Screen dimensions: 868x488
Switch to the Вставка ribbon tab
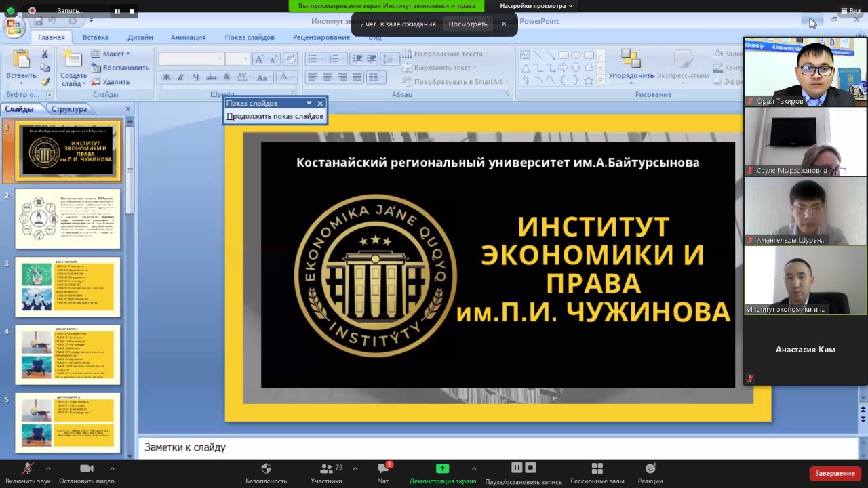(x=96, y=37)
